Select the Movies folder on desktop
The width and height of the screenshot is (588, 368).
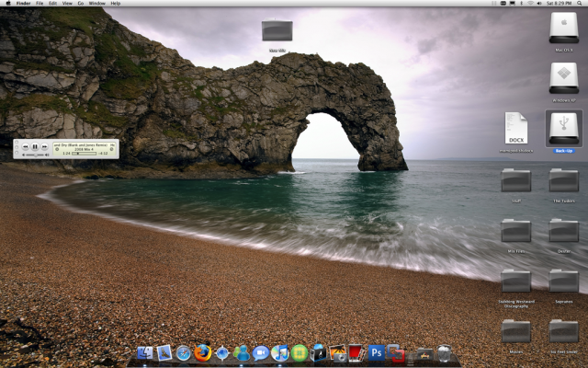pos(516,331)
